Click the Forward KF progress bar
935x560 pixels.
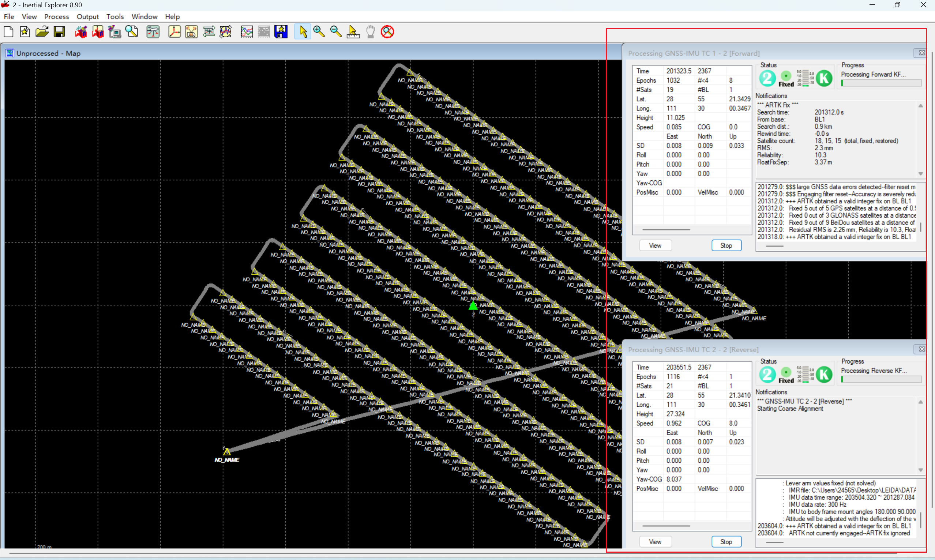[881, 83]
